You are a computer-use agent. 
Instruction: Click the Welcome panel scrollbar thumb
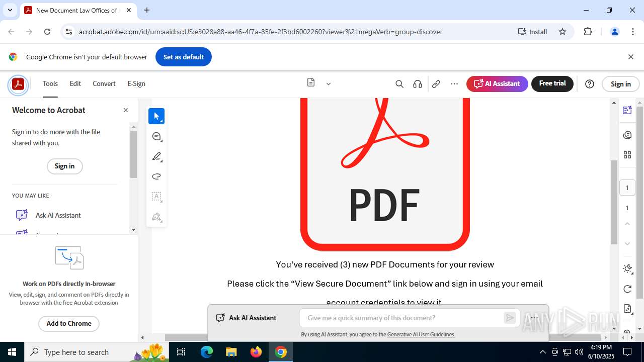133,154
